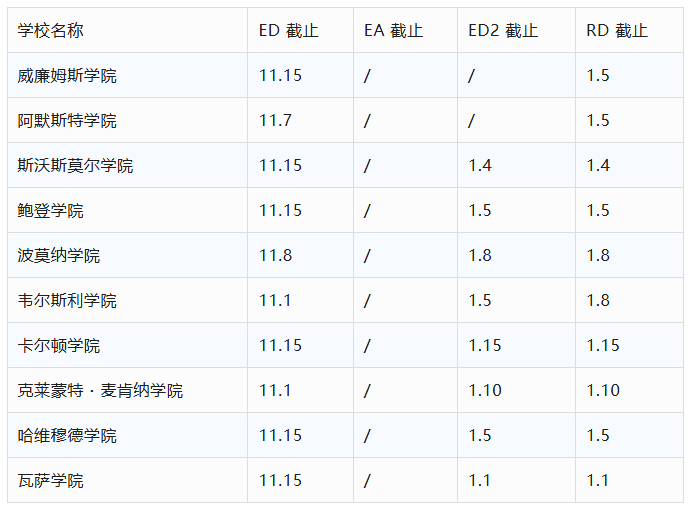The width and height of the screenshot is (693, 508).
Task: Click RD 截止 value for 韦尔斯利学院
Action: pos(598,301)
